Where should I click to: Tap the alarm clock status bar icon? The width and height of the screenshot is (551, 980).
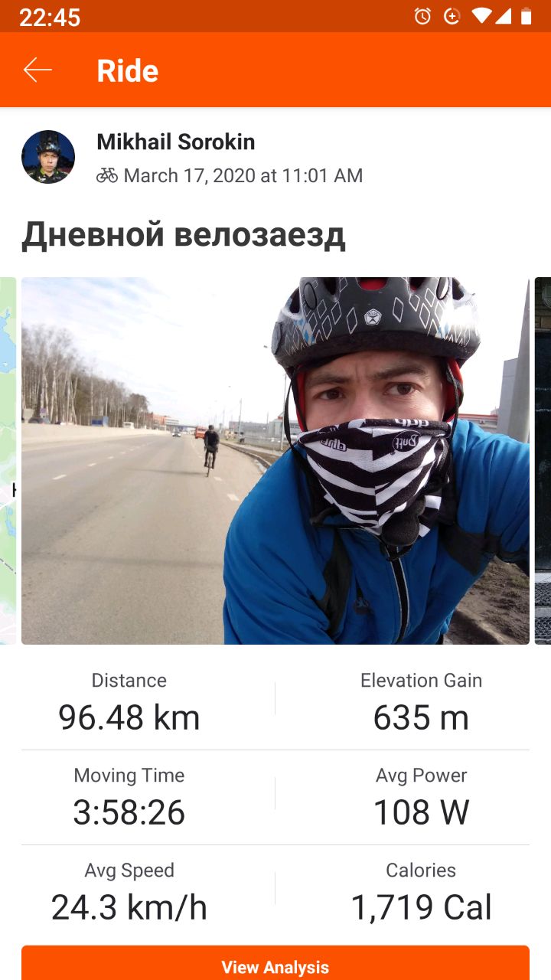[422, 16]
